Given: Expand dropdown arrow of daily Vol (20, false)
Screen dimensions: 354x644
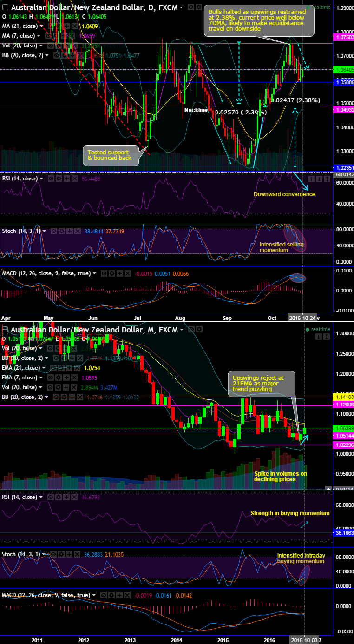Looking at the screenshot, I should [x=41, y=46].
